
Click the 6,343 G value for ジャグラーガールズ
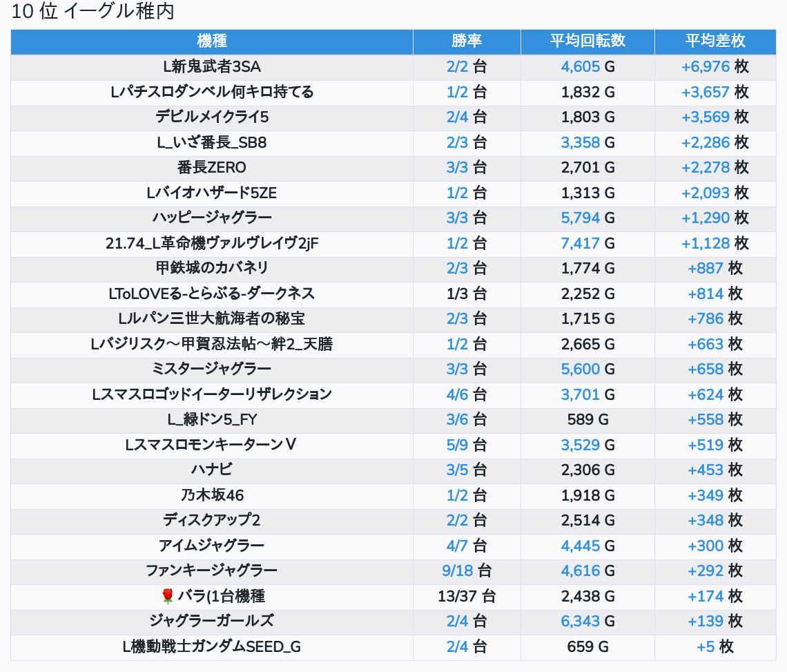coord(580,621)
